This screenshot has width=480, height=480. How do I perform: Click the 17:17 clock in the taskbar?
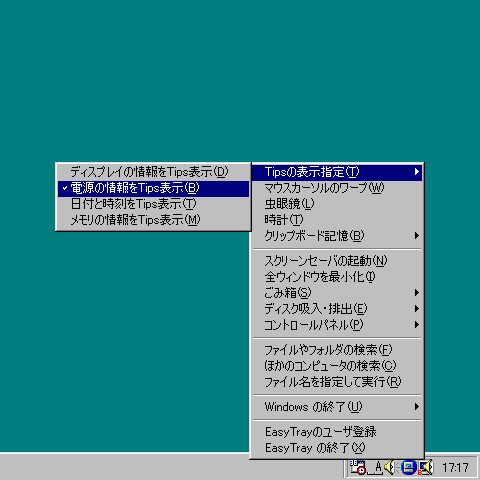tap(455, 467)
